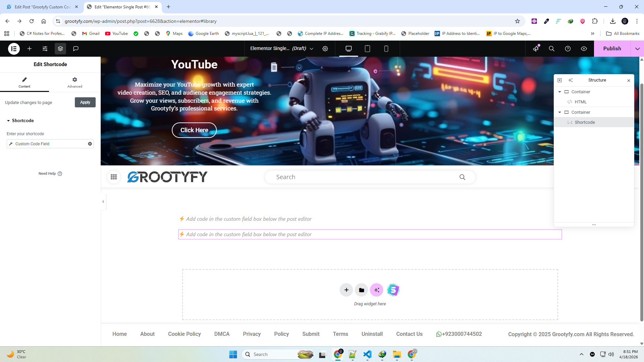Select the Content tab
644x362 pixels.
pyautogui.click(x=24, y=82)
